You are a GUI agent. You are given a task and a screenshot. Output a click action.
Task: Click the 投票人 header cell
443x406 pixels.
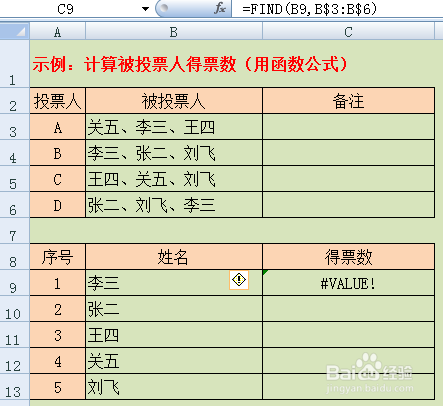[x=58, y=101]
